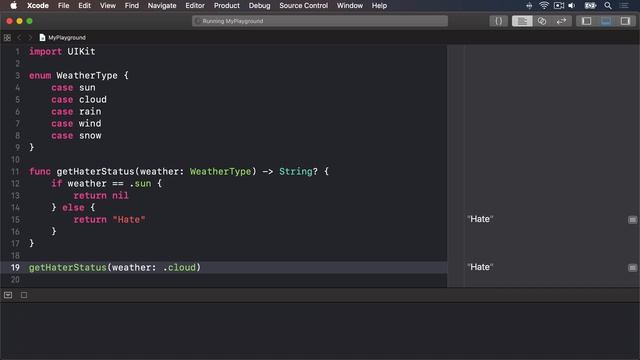Hide the debug area toggle at bottom left
640x360 pixels.
8,295
